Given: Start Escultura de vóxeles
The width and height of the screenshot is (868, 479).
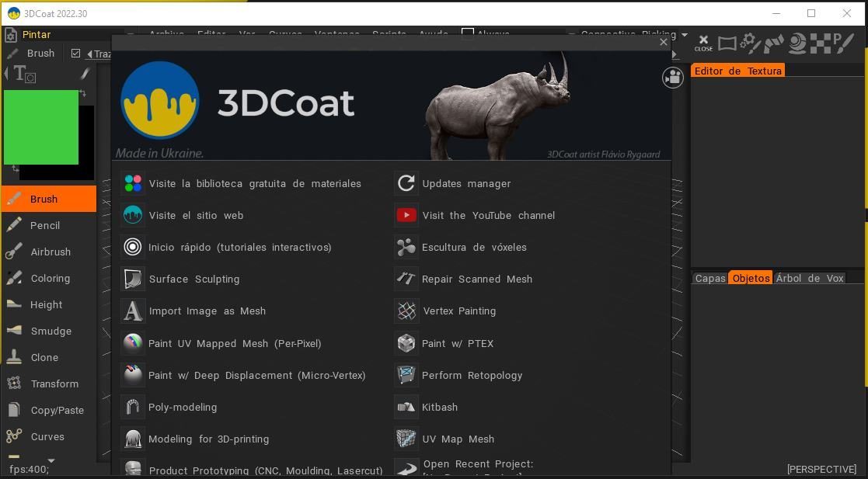Looking at the screenshot, I should (460, 247).
